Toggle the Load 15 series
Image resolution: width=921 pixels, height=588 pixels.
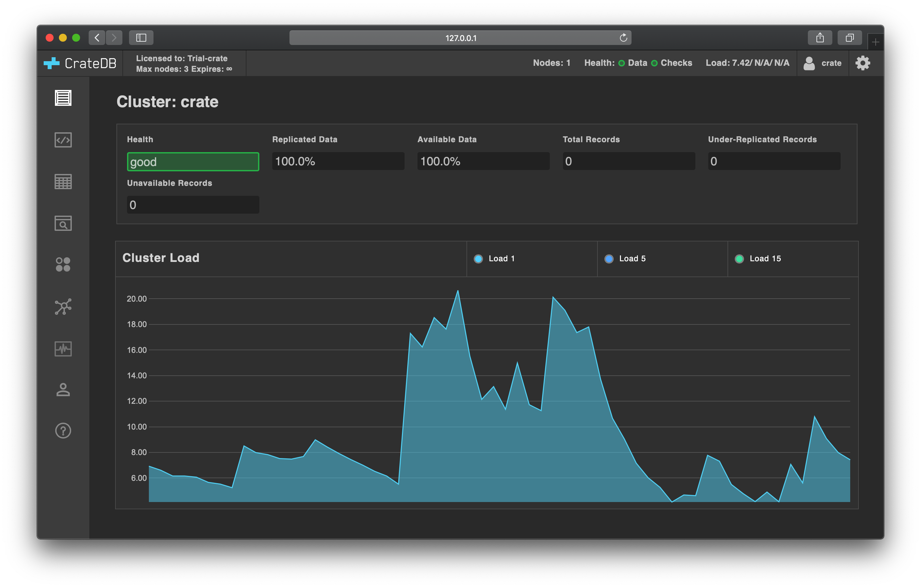(758, 259)
